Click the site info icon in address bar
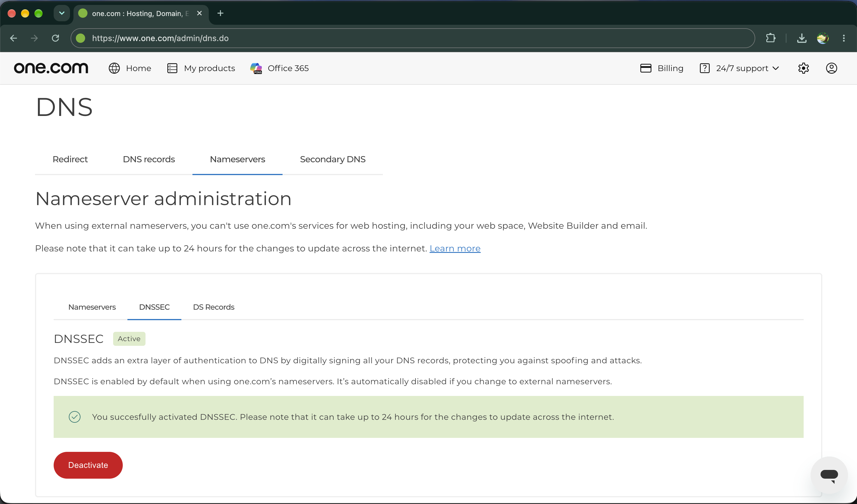 tap(80, 38)
